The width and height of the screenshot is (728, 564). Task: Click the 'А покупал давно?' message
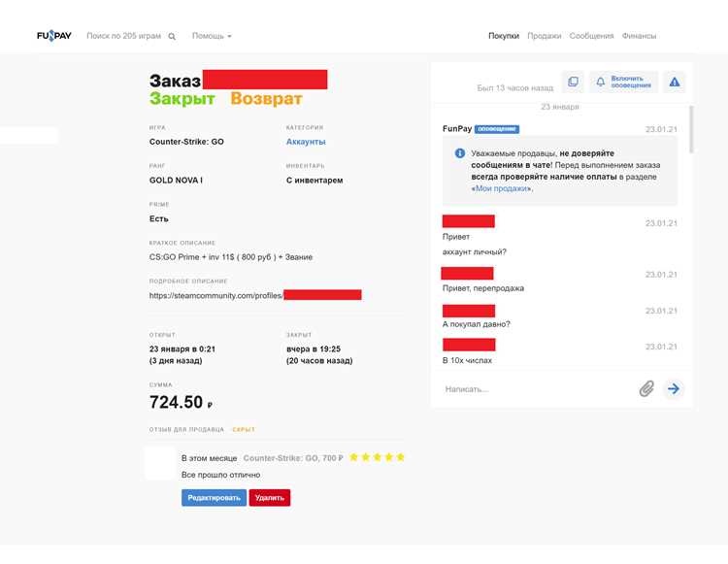477,324
